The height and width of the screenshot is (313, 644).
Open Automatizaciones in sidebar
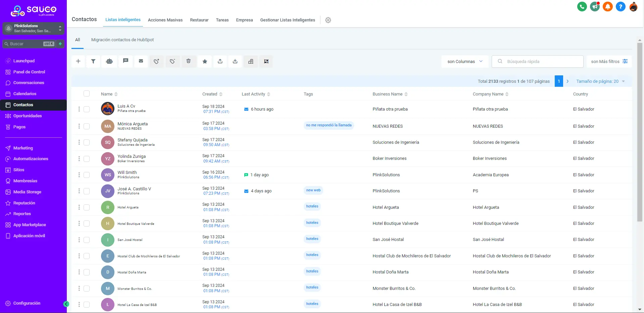point(31,159)
